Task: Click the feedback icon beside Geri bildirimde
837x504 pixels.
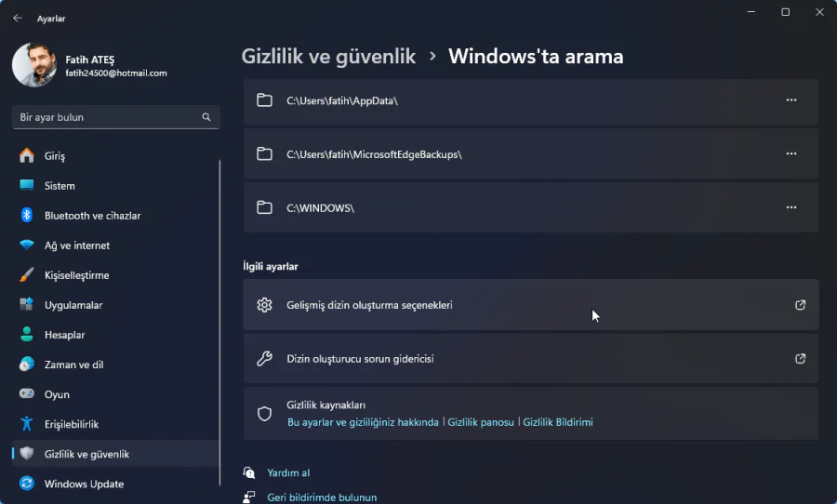Action: point(248,497)
